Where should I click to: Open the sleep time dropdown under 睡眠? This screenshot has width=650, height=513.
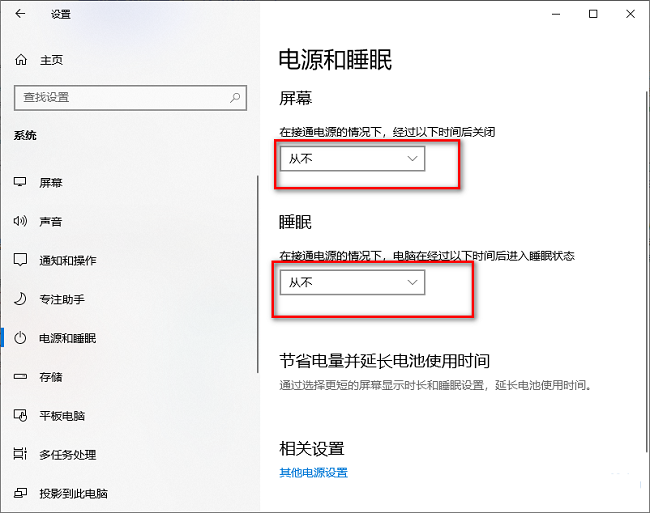(x=352, y=283)
